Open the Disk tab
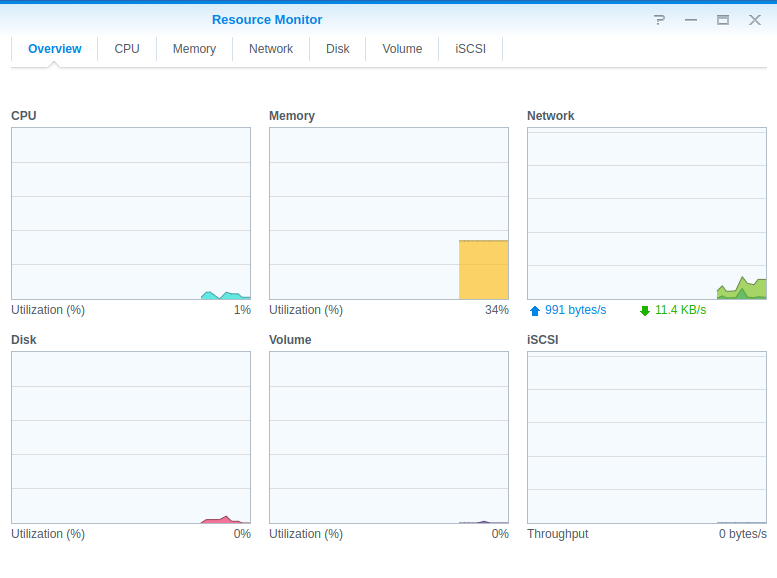This screenshot has width=777, height=578. pos(337,49)
